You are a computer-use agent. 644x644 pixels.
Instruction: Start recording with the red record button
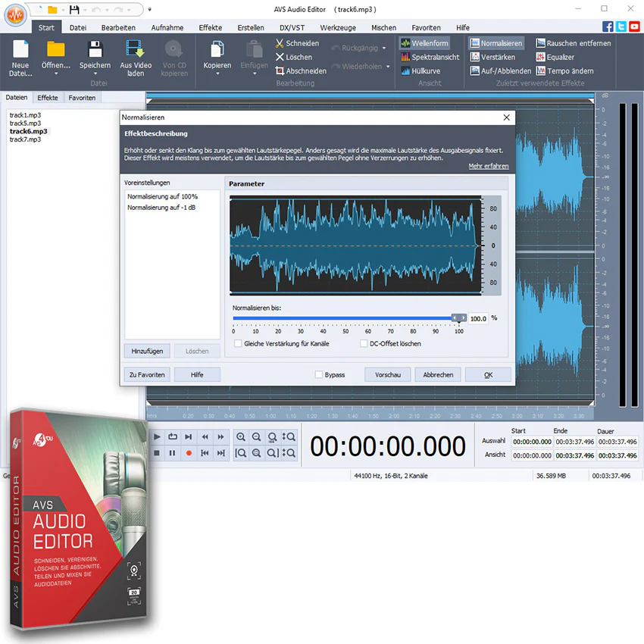coord(189,453)
